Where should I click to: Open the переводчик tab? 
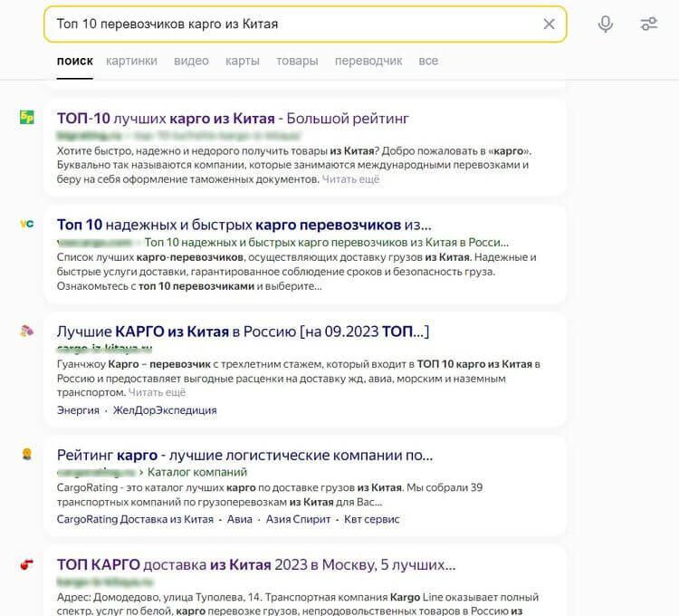click(x=368, y=61)
